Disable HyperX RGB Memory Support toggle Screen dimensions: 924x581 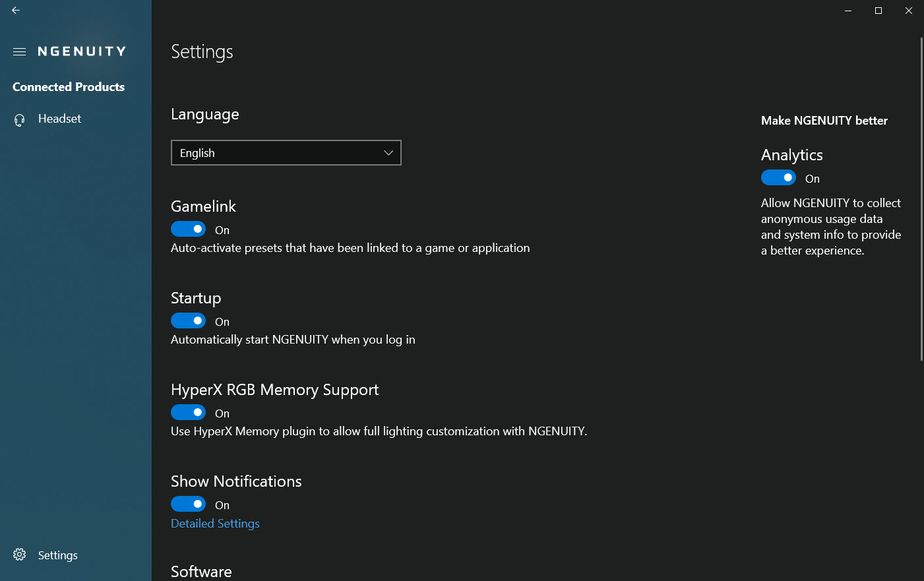tap(189, 412)
